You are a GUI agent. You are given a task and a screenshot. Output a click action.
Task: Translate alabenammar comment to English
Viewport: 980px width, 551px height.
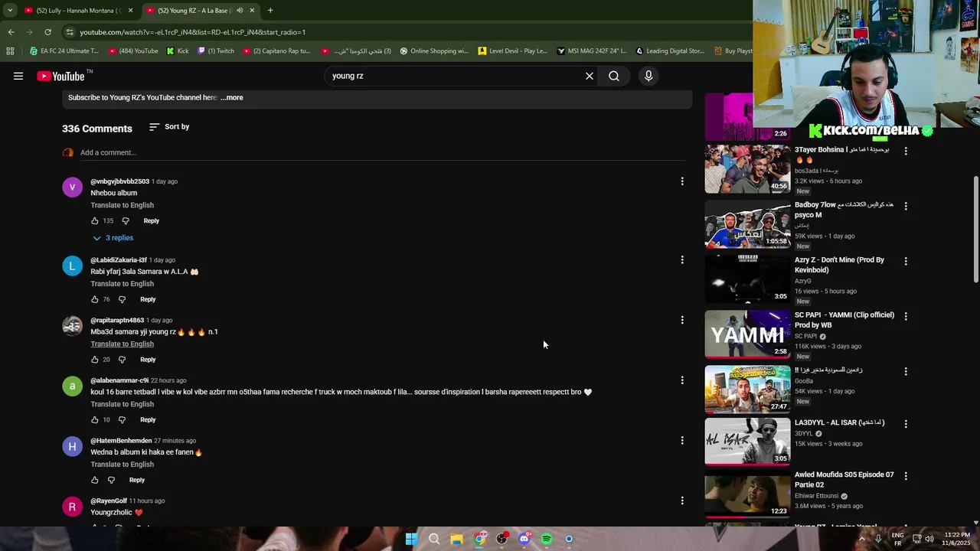(122, 404)
